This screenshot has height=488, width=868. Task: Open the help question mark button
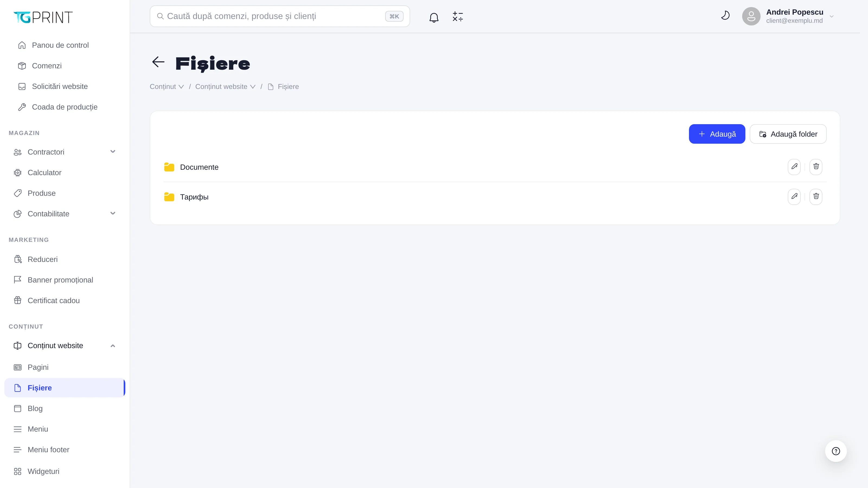[x=836, y=451]
